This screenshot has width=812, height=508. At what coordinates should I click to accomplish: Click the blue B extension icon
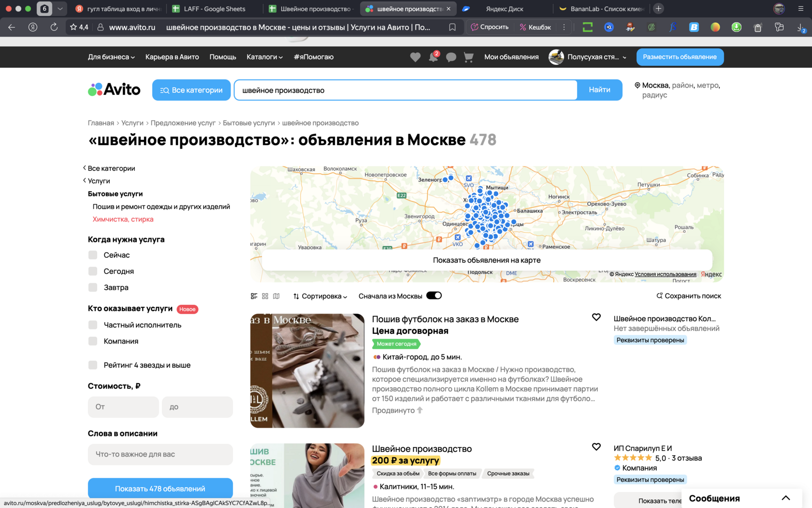[694, 27]
